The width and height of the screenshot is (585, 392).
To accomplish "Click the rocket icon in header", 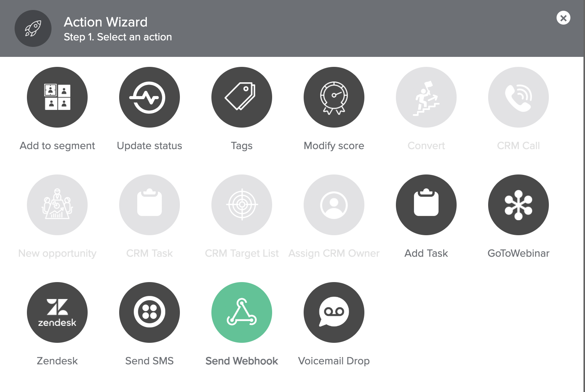I will tap(33, 28).
